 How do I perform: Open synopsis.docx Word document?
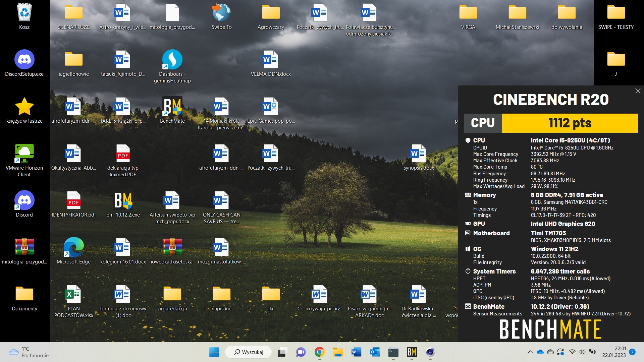tap(419, 153)
